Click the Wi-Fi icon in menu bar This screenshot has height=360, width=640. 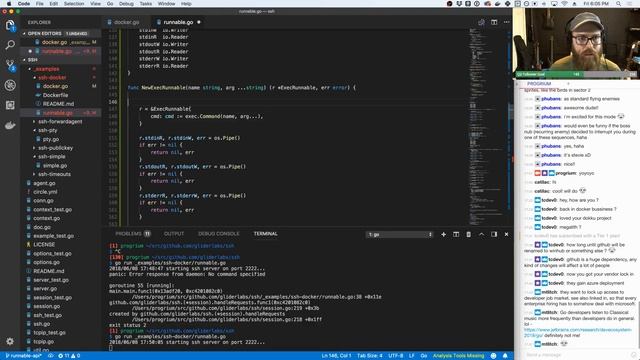click(x=564, y=4)
